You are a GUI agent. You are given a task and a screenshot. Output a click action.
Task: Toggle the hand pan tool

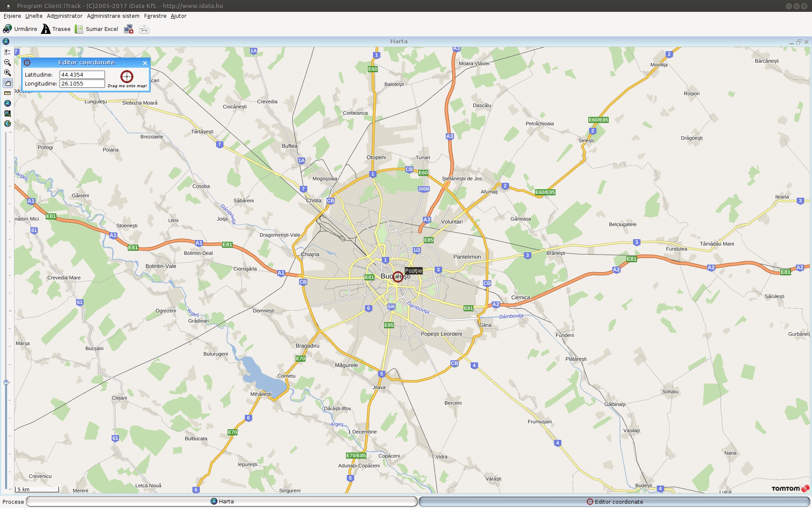pos(8,83)
